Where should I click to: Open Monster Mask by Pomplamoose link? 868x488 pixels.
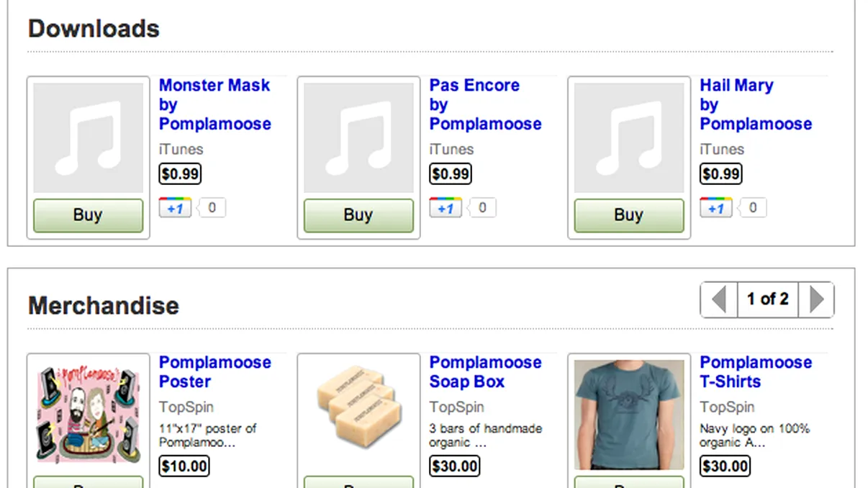coord(214,104)
